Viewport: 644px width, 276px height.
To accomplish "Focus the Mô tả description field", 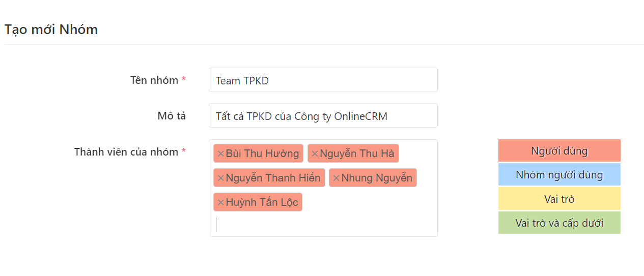I will 323,116.
